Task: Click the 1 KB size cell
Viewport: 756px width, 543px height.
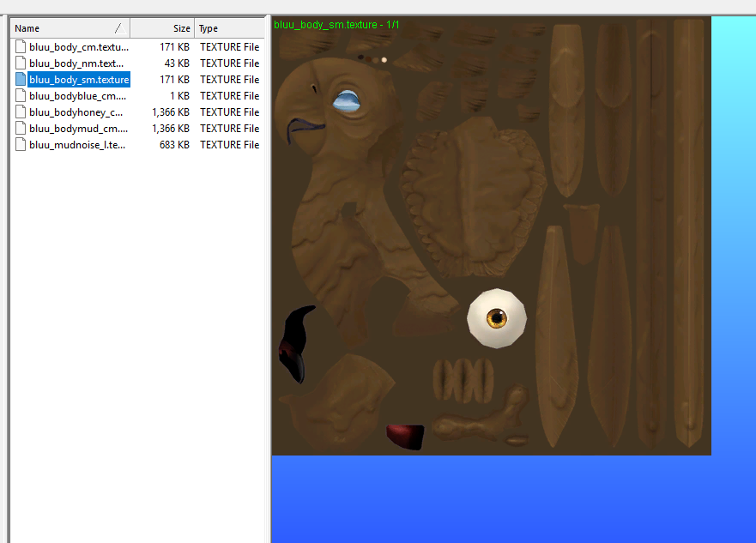Action: (x=179, y=96)
